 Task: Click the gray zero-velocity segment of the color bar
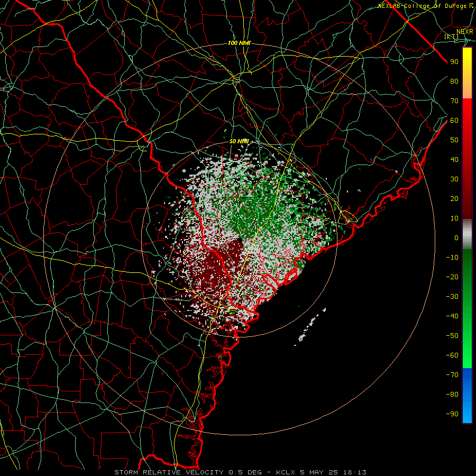tap(467, 234)
